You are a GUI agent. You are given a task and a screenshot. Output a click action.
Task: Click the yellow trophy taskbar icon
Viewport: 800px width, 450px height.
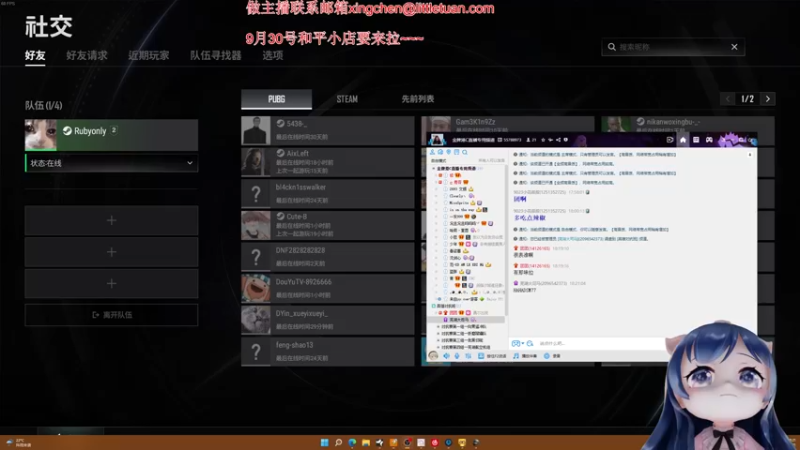click(x=462, y=442)
